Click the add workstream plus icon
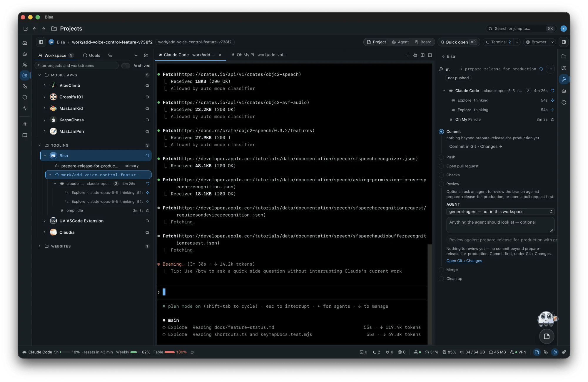The image size is (588, 382). [136, 56]
